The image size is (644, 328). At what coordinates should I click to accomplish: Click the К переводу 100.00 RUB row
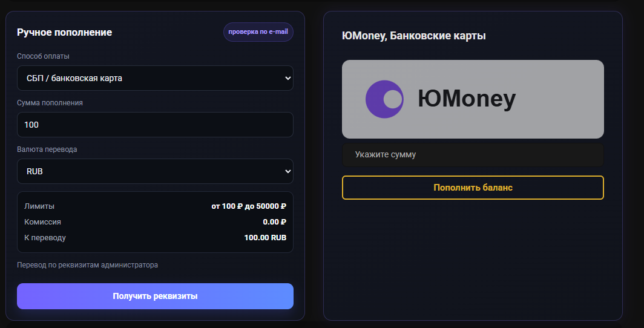(155, 238)
